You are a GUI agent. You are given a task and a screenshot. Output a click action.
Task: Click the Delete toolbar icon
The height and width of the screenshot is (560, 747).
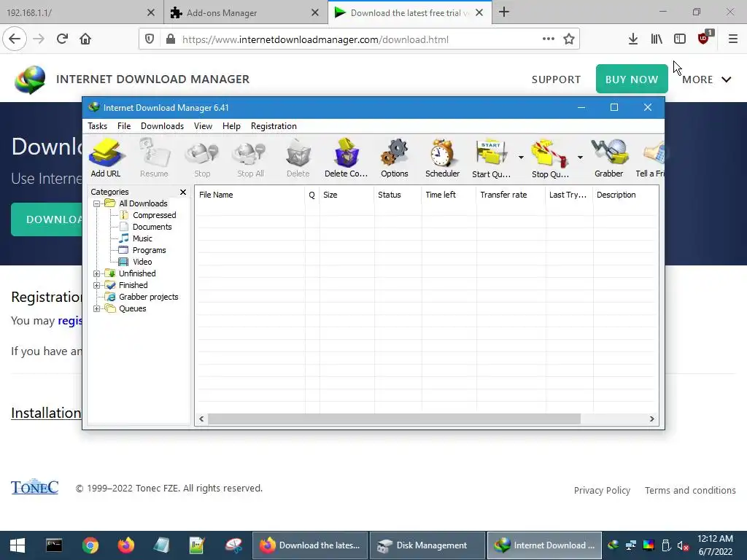pos(298,158)
